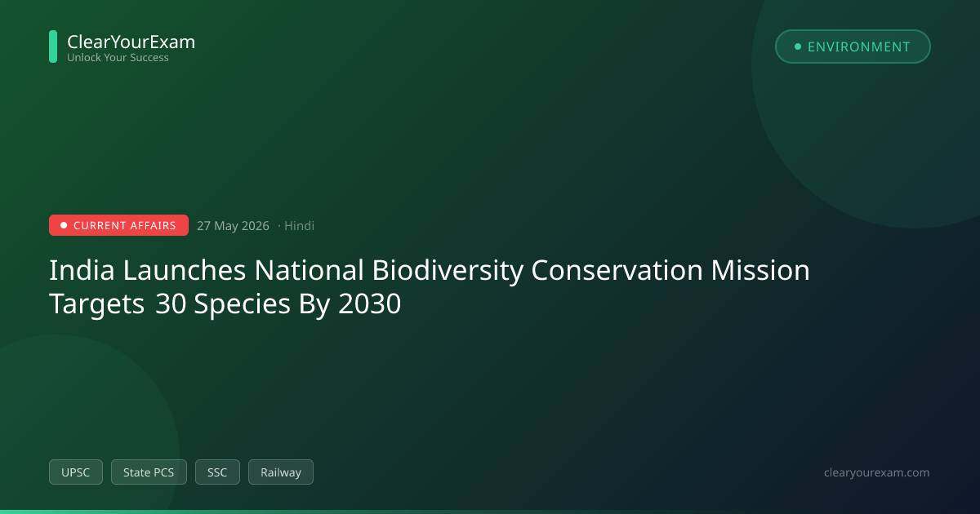
Task: Select the State PCS exam tag
Action: click(149, 472)
